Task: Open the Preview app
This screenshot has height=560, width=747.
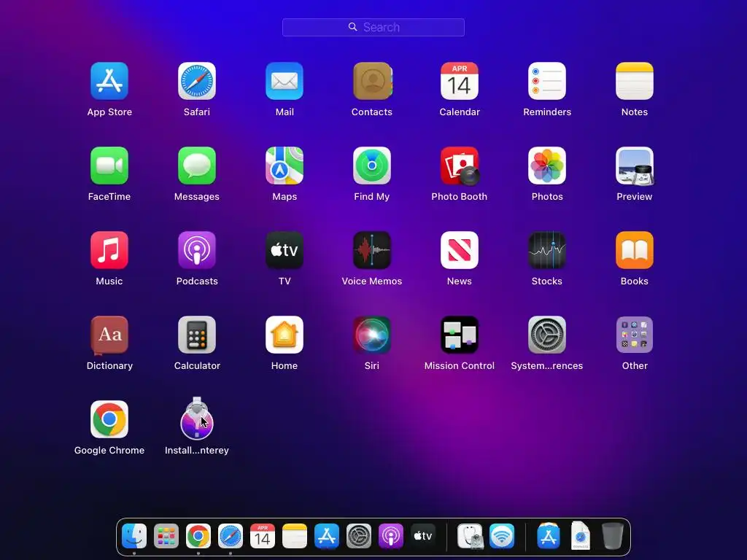Action: tap(635, 166)
